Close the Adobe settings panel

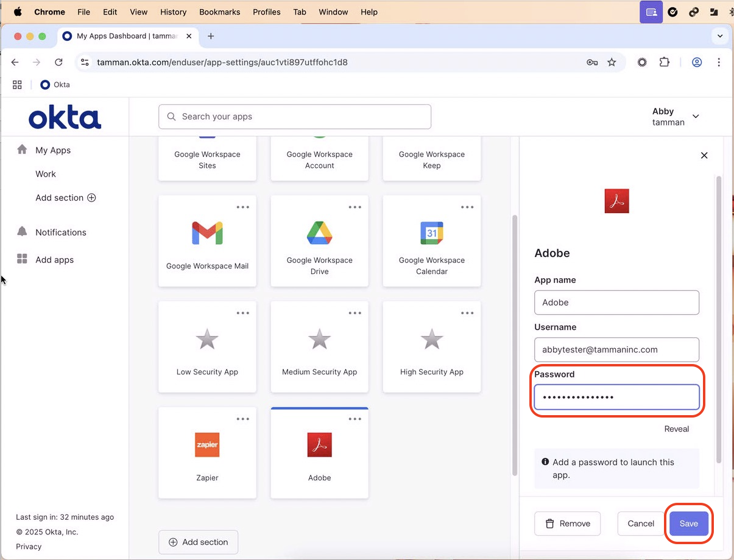(x=704, y=155)
